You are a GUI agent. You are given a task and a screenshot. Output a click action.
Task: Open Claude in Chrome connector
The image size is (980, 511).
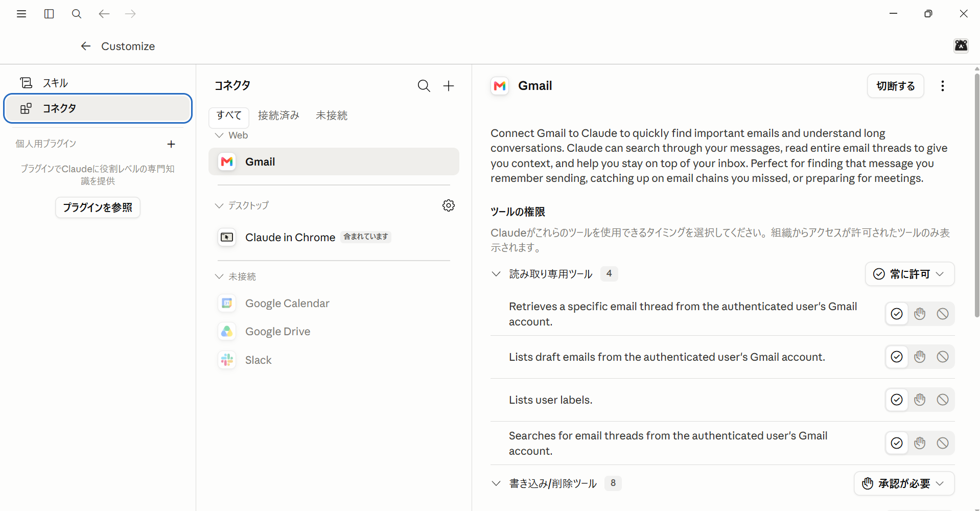[334, 237]
